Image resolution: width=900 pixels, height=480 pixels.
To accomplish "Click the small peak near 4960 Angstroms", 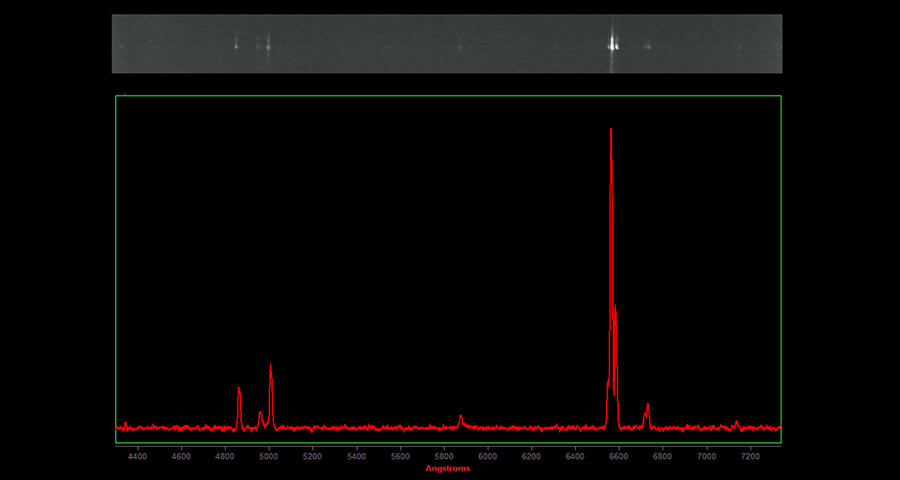I will pyautogui.click(x=260, y=413).
